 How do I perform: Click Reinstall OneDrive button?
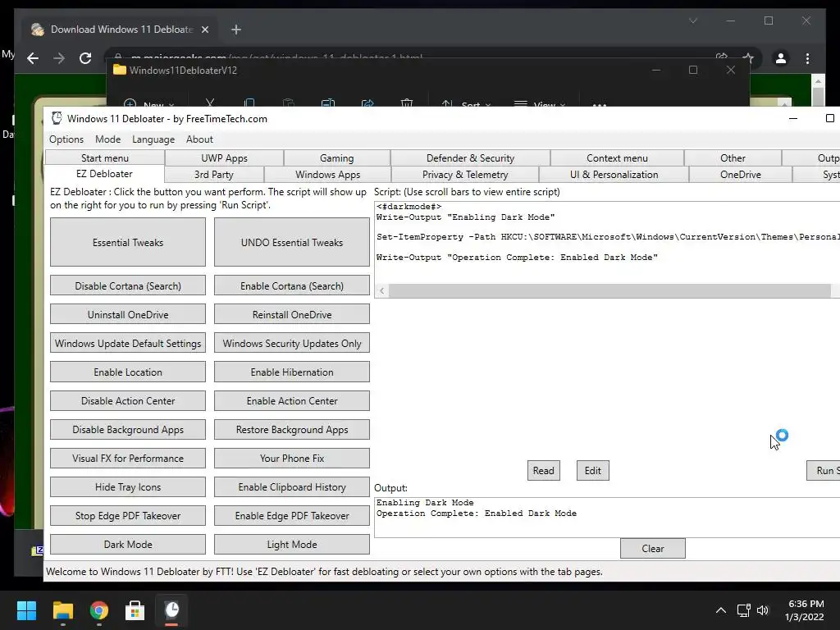tap(291, 314)
